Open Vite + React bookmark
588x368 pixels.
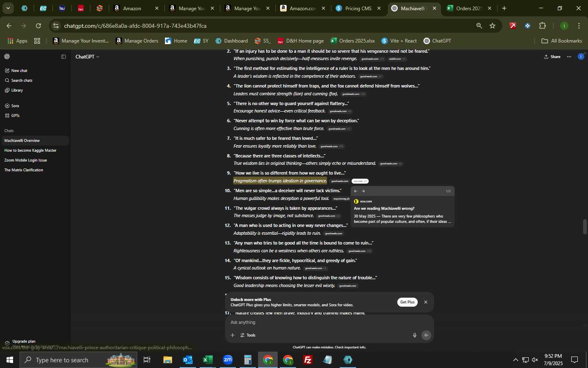tap(399, 41)
